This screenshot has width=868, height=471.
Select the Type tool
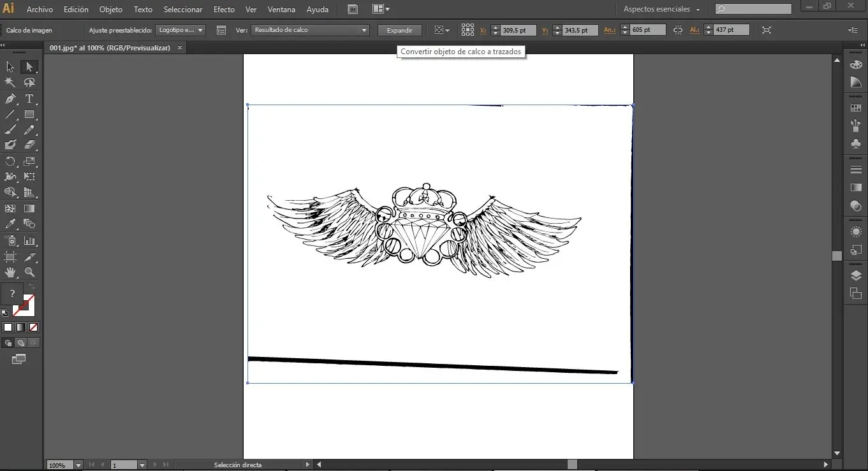[29, 99]
